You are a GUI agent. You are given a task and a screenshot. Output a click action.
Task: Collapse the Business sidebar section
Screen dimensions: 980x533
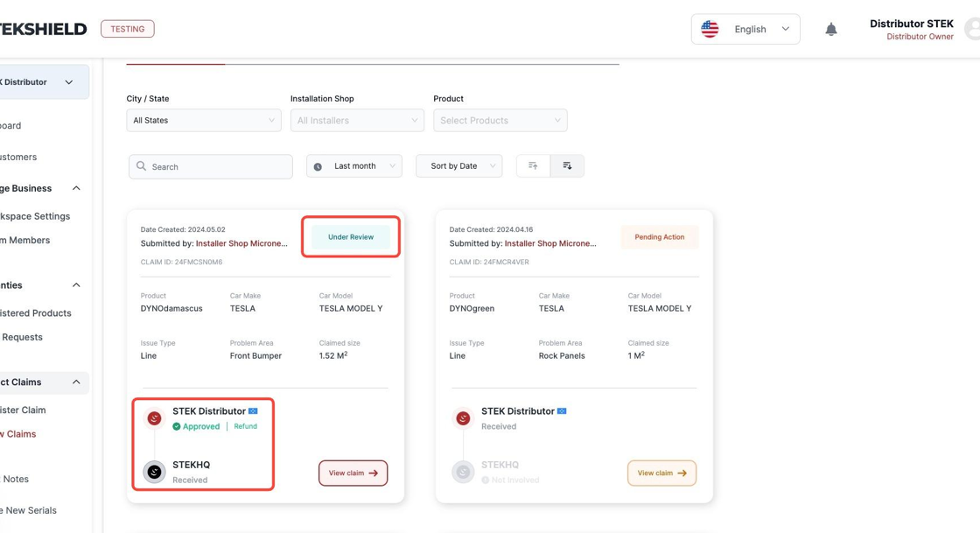76,188
